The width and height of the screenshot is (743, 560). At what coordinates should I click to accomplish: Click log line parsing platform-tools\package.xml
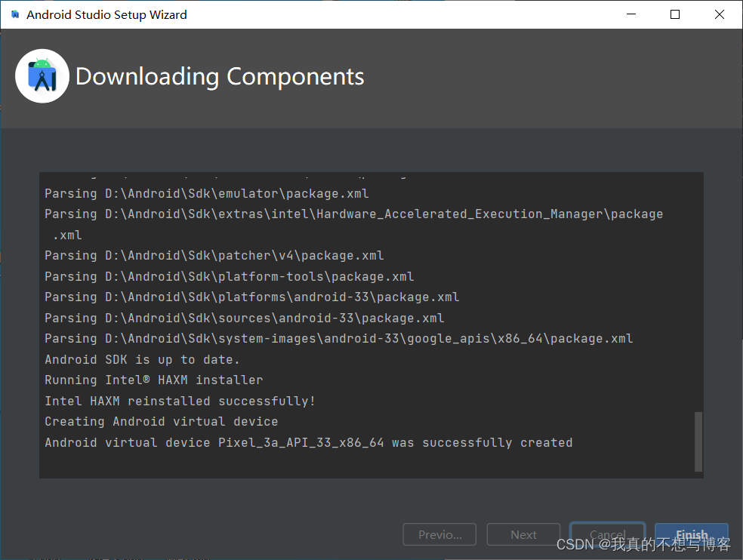click(230, 276)
